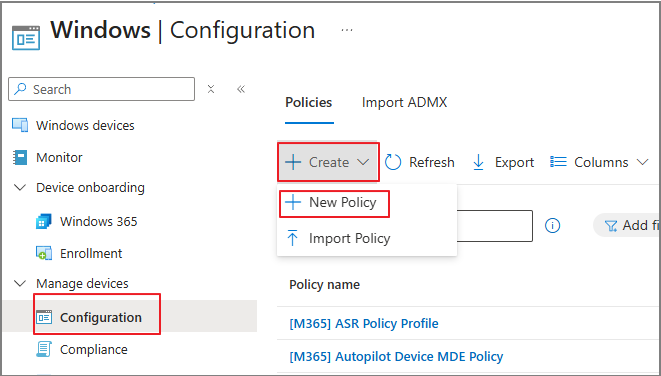
Task: Choose Import Policy from the menu
Action: coord(338,238)
